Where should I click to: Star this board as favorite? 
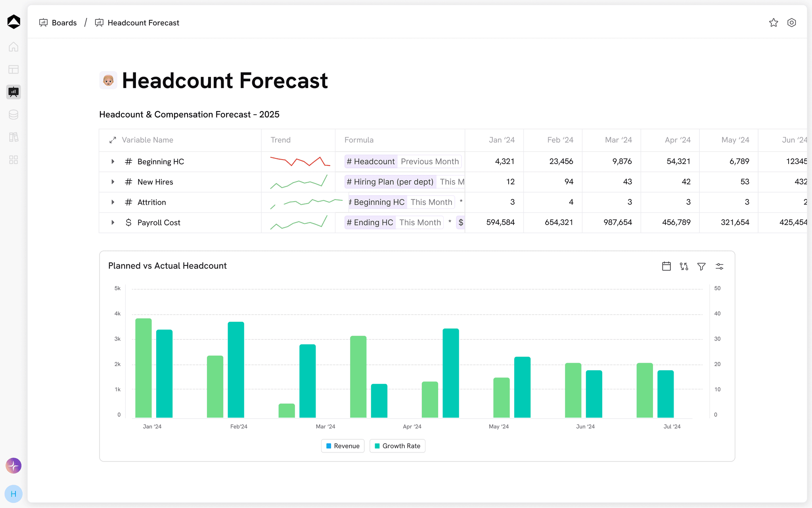pos(774,23)
